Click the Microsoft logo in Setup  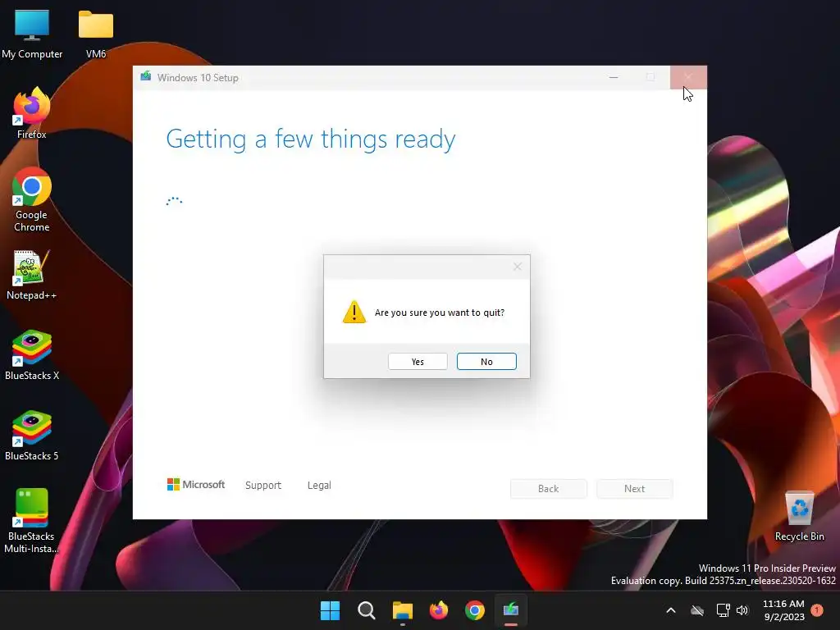[196, 484]
